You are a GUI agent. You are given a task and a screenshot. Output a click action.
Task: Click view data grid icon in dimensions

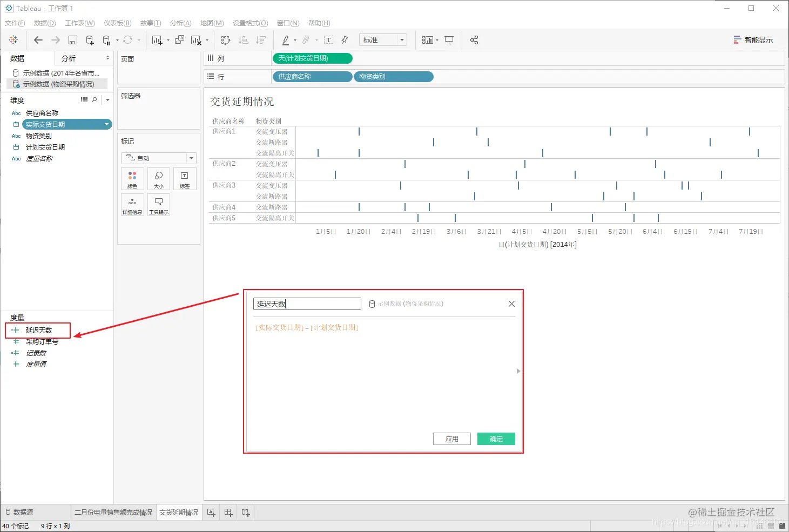[x=84, y=100]
